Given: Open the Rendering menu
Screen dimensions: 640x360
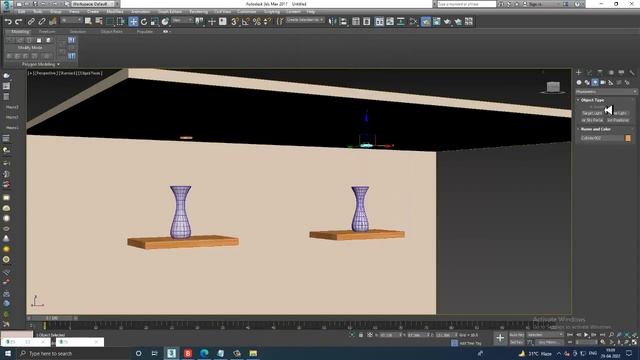Looking at the screenshot, I should (198, 12).
